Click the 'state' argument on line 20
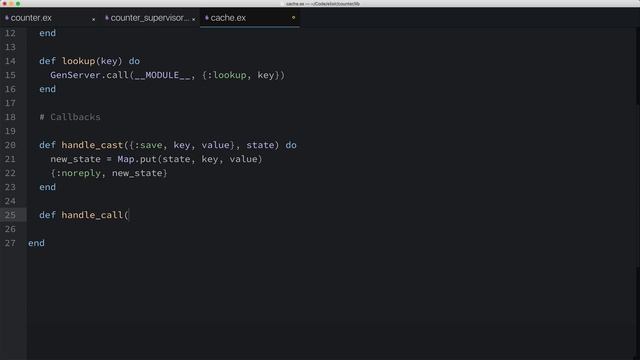This screenshot has height=360, width=640. click(260, 145)
